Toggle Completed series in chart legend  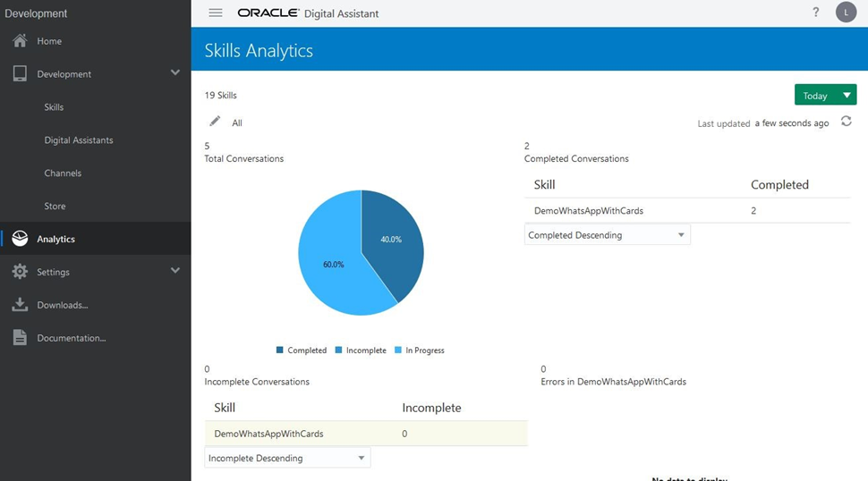coord(302,350)
